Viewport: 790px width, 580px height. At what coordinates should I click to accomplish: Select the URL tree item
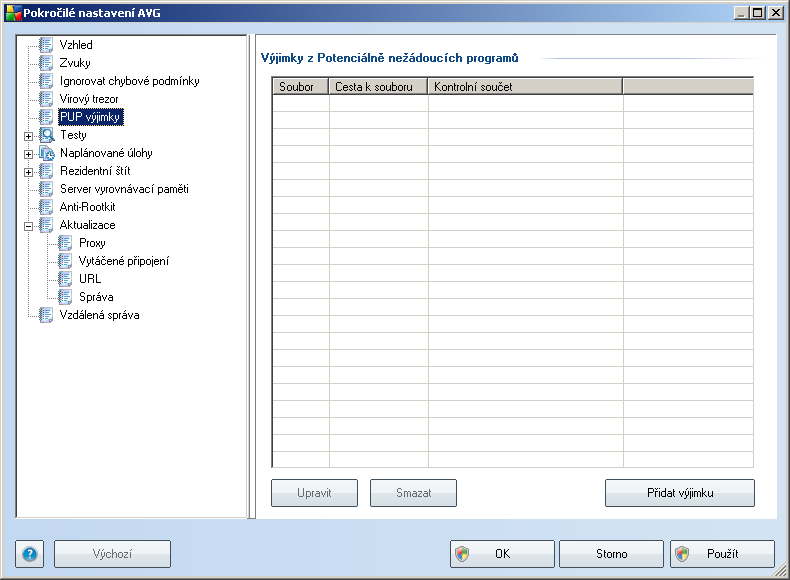pyautogui.click(x=90, y=279)
